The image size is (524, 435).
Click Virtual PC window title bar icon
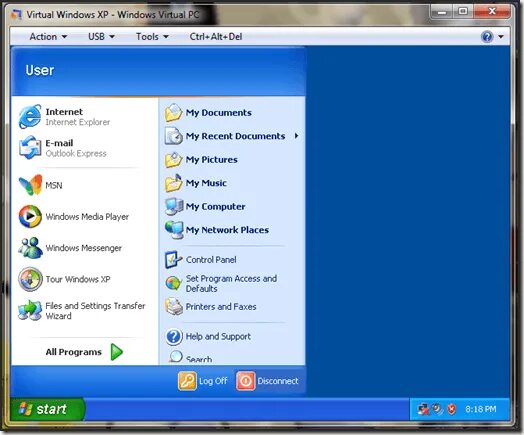coord(16,15)
